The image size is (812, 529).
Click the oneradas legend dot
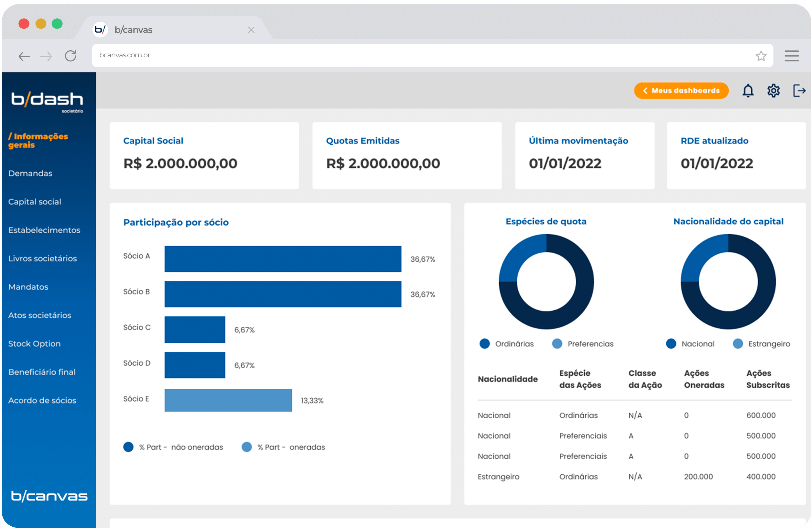click(247, 447)
